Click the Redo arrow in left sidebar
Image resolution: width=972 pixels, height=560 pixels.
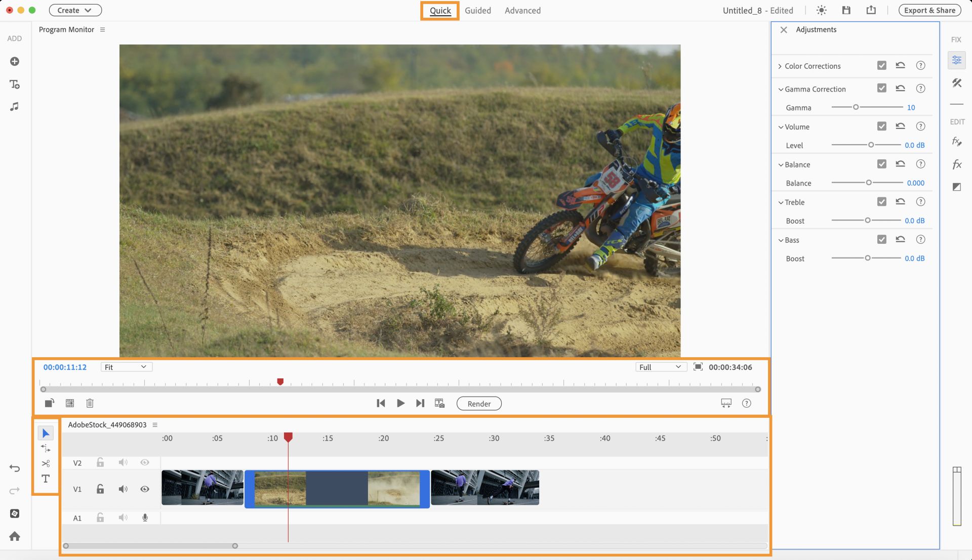[15, 490]
